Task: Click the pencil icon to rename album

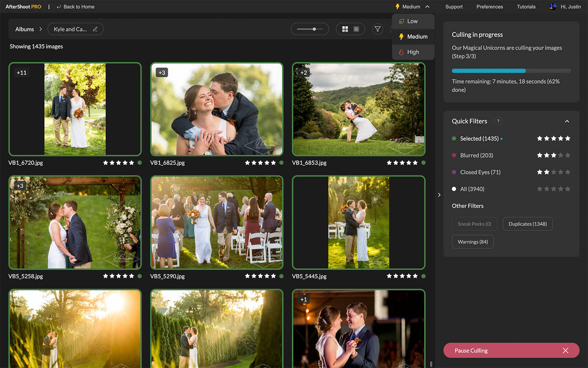Action: (95, 29)
